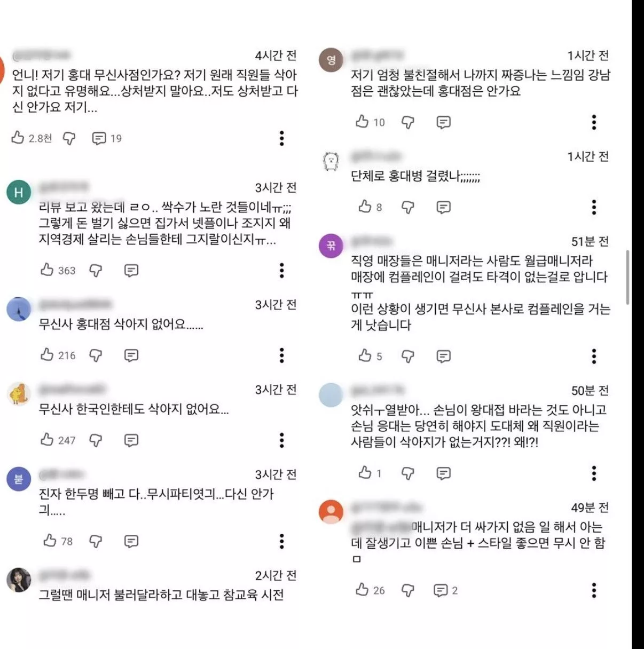The image size is (644, 649).
Task: Dislike the comment with 363 likes
Action: tap(96, 271)
